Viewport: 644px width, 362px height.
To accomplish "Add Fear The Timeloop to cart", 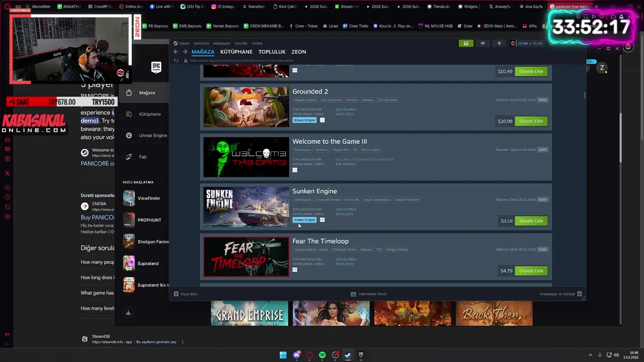I will tap(531, 270).
